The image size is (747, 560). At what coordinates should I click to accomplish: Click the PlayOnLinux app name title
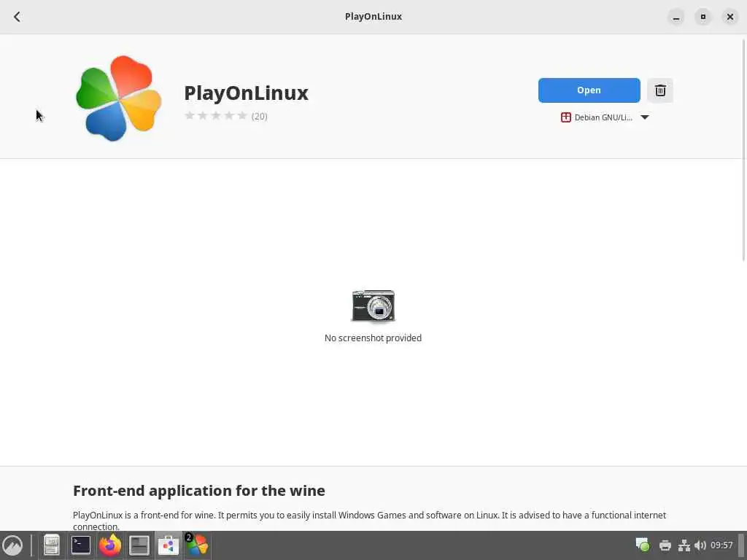pyautogui.click(x=247, y=93)
